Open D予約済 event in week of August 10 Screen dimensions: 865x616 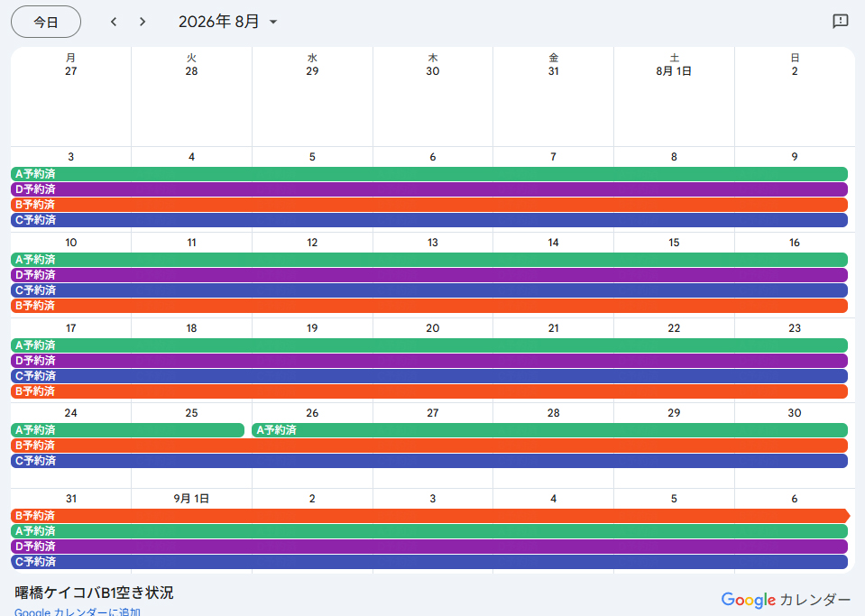click(429, 275)
